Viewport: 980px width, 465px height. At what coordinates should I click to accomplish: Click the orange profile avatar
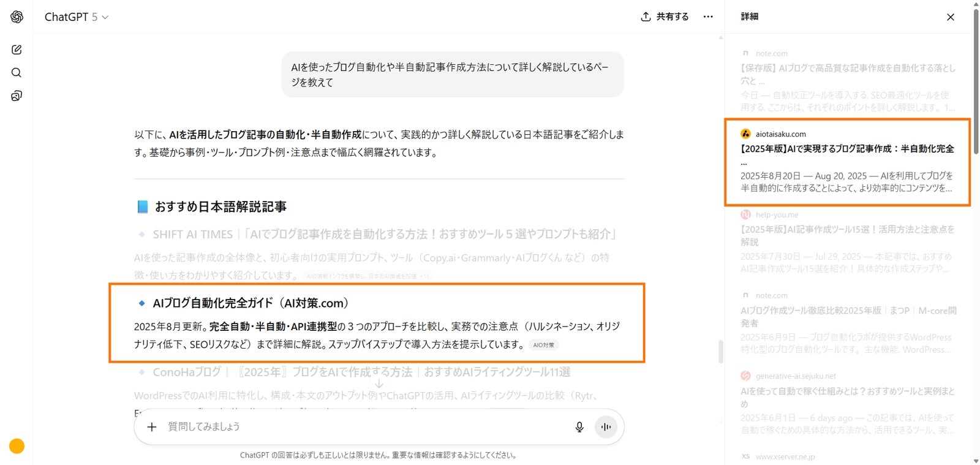click(17, 446)
